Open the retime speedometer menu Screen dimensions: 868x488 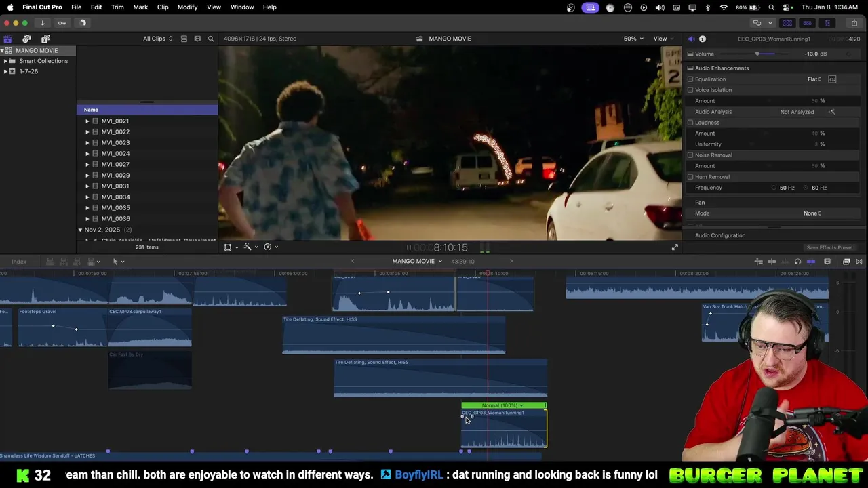[268, 247]
